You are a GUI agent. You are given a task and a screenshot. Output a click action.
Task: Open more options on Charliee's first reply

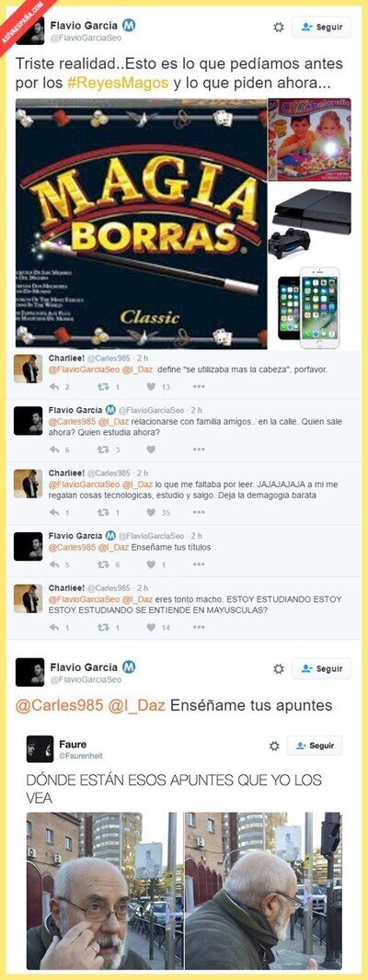[x=199, y=387]
